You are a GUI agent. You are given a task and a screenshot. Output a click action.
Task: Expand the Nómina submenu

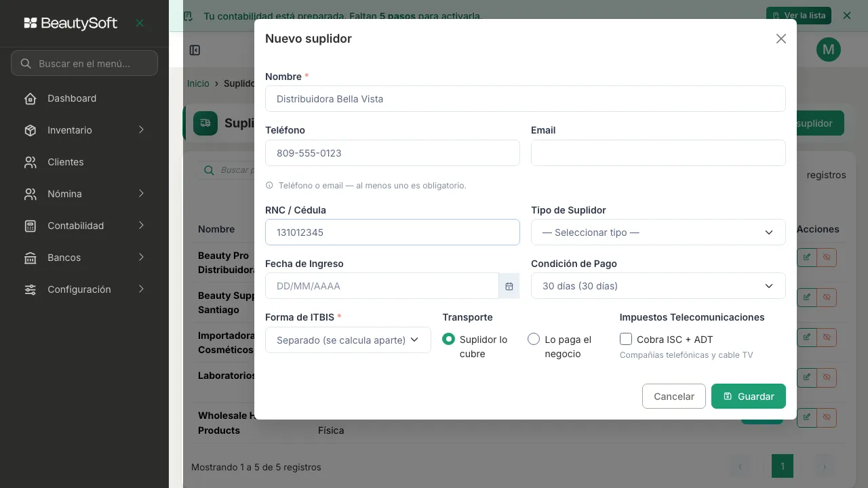(x=141, y=193)
